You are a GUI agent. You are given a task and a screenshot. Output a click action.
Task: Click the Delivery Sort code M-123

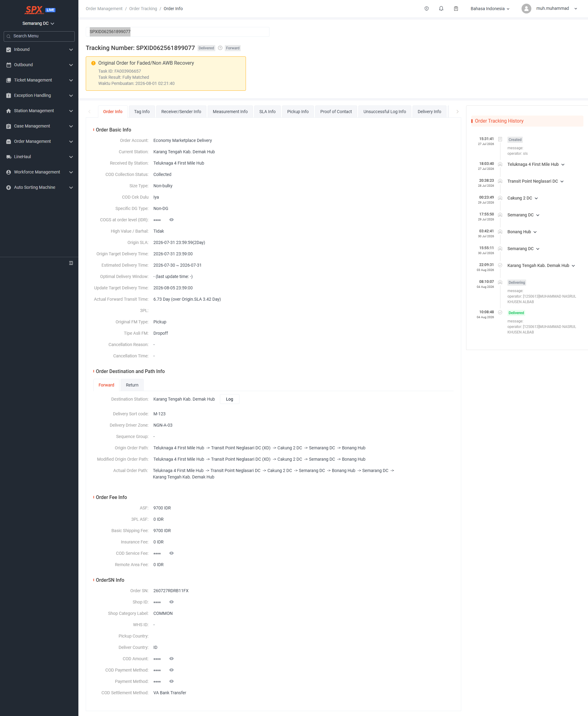tap(159, 413)
